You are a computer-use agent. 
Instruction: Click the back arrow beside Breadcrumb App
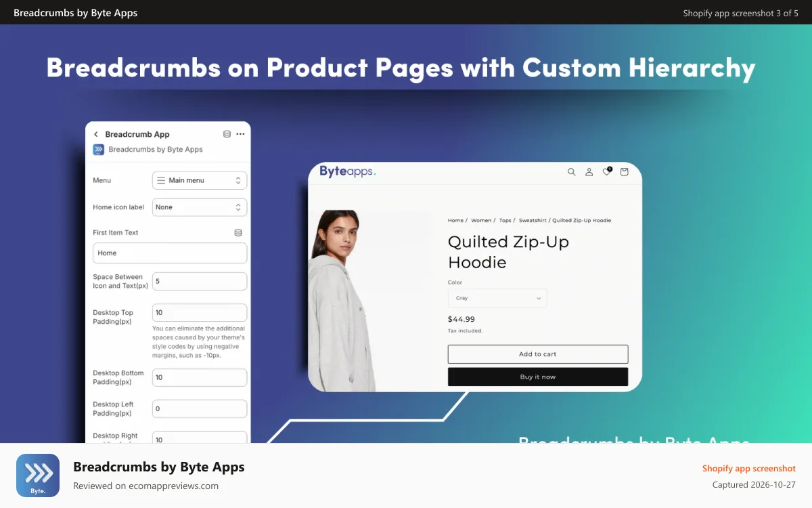(96, 134)
